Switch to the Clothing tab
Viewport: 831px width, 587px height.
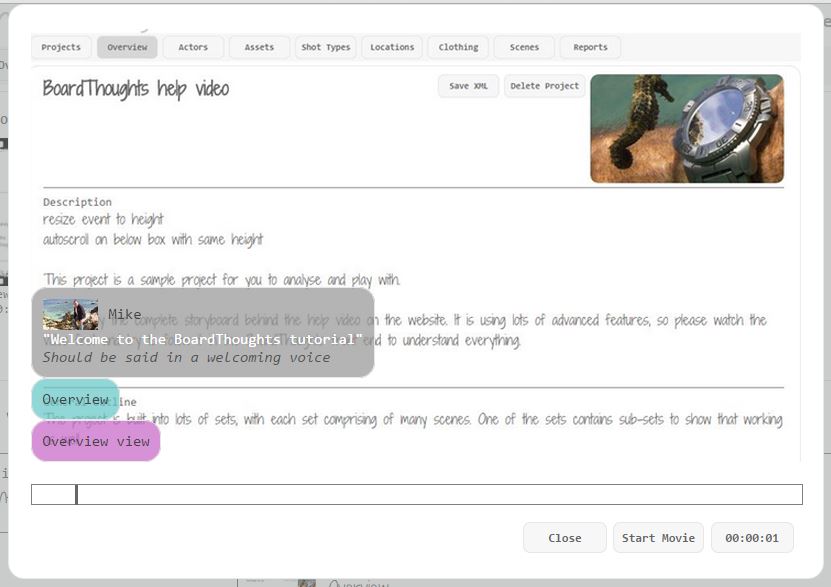pyautogui.click(x=458, y=47)
